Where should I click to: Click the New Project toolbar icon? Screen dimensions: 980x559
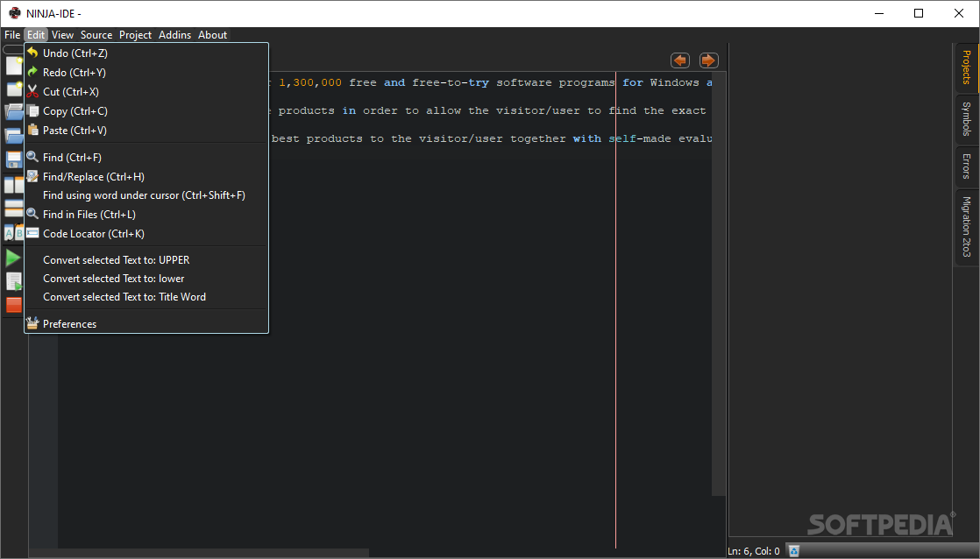[14, 88]
